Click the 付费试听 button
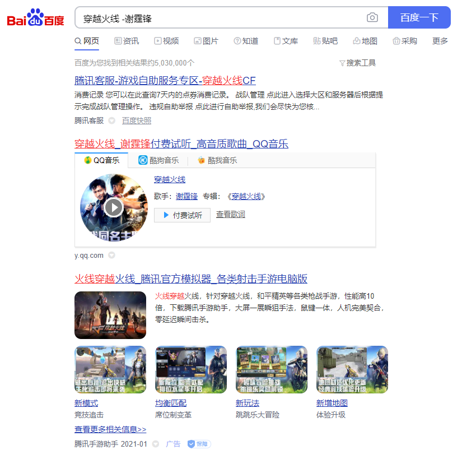The image size is (476, 450). (x=182, y=215)
